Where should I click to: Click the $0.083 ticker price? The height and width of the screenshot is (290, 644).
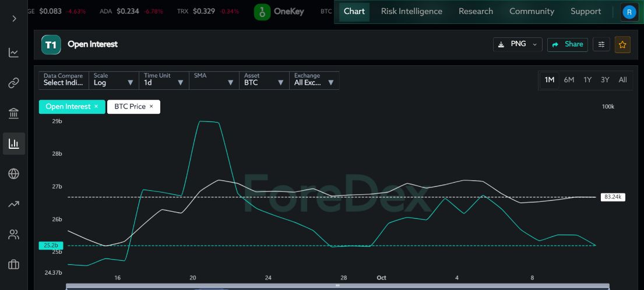(x=50, y=12)
